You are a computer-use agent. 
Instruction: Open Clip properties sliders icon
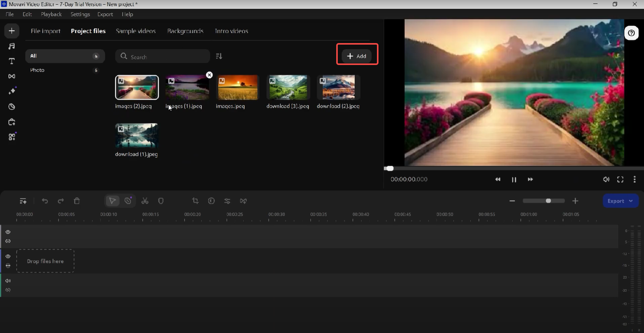tap(227, 201)
